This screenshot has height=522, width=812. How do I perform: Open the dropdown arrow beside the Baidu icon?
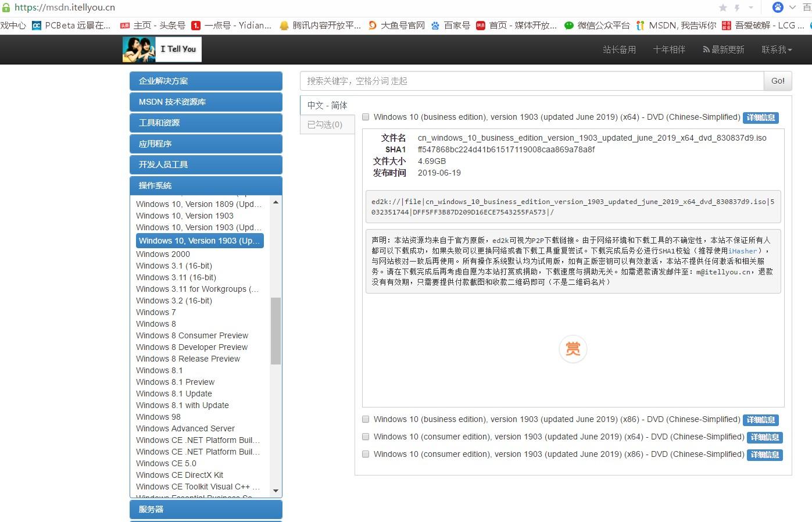tap(792, 8)
